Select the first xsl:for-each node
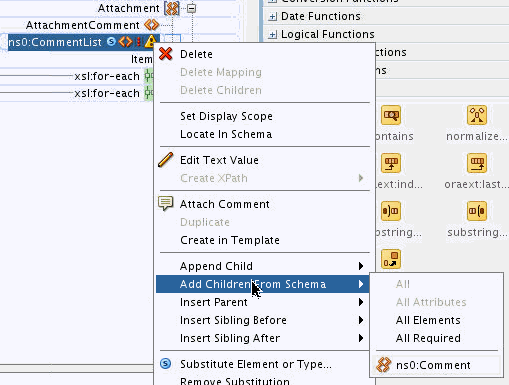The image size is (509, 385). pos(107,76)
